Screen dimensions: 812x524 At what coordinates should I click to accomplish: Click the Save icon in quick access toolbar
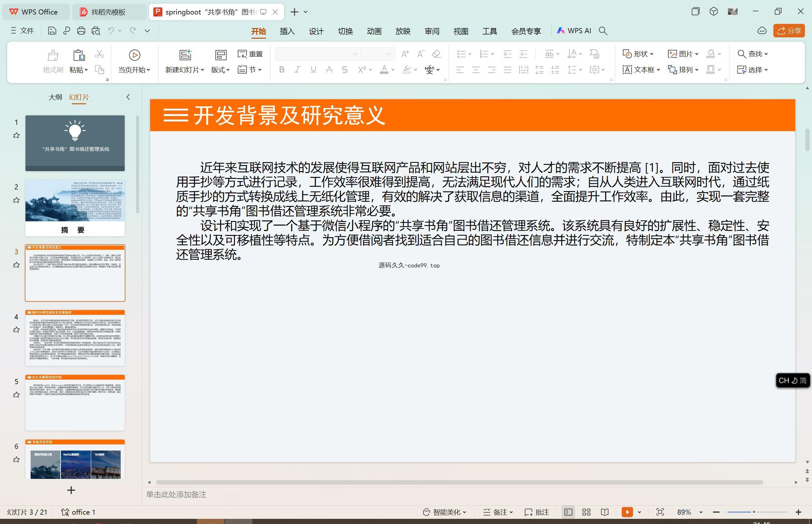(52, 31)
